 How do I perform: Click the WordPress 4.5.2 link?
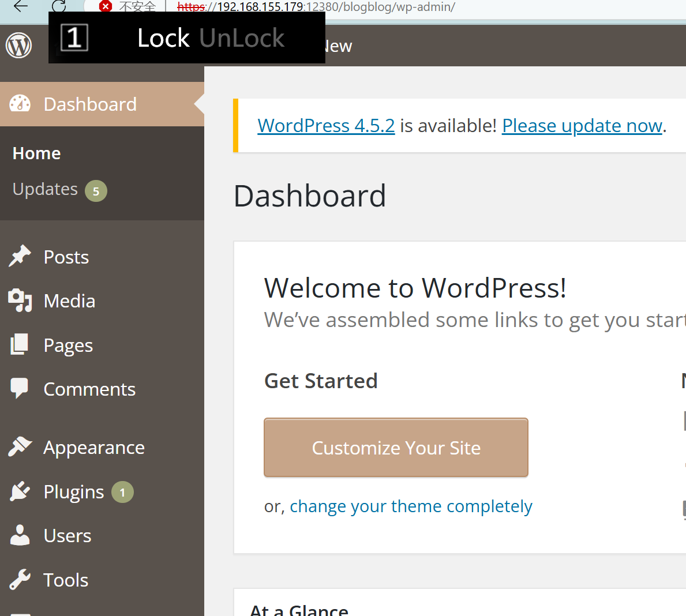326,126
